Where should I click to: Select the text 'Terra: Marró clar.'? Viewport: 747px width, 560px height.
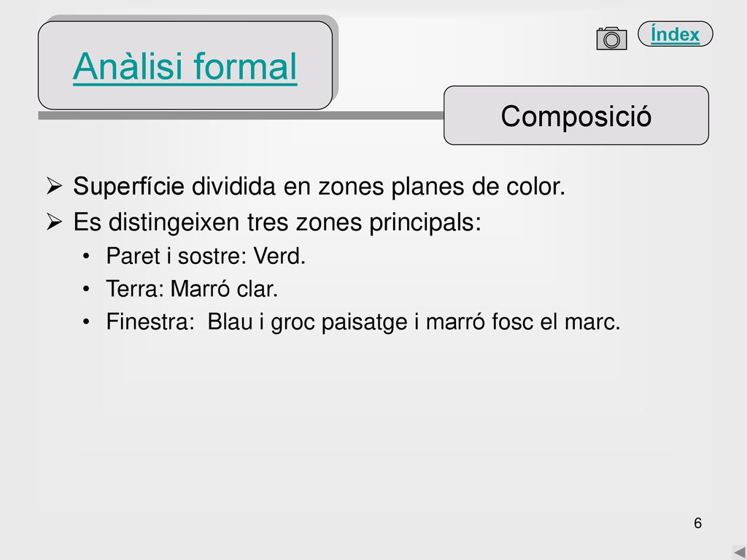tap(192, 289)
